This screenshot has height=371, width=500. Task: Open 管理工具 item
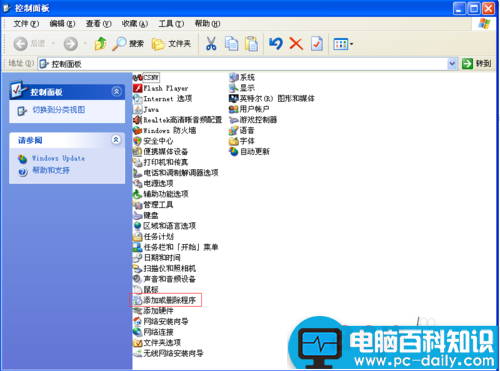(x=153, y=205)
